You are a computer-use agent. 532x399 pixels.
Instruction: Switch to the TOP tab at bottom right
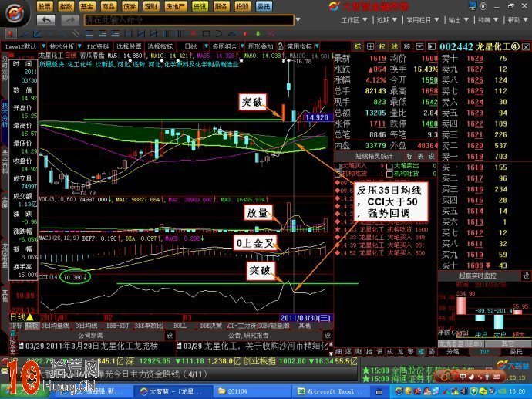point(484,352)
